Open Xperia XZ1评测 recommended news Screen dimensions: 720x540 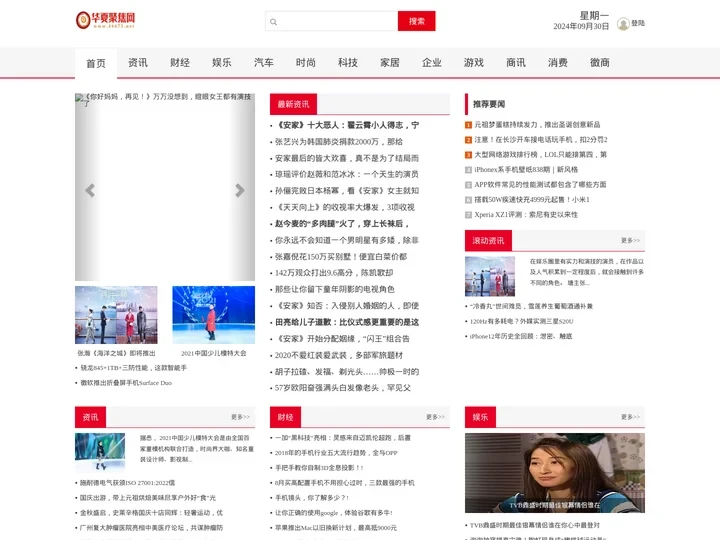pyautogui.click(x=526, y=215)
